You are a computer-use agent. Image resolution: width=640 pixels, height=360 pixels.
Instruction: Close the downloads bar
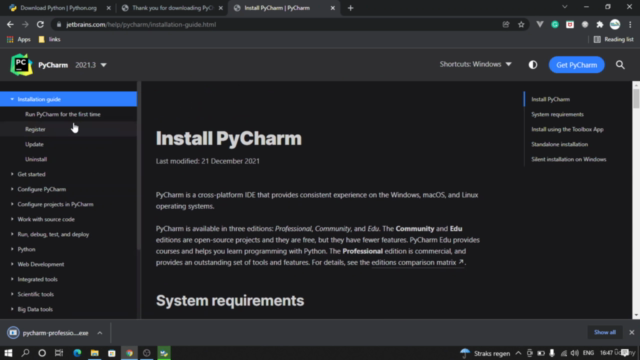point(631,332)
